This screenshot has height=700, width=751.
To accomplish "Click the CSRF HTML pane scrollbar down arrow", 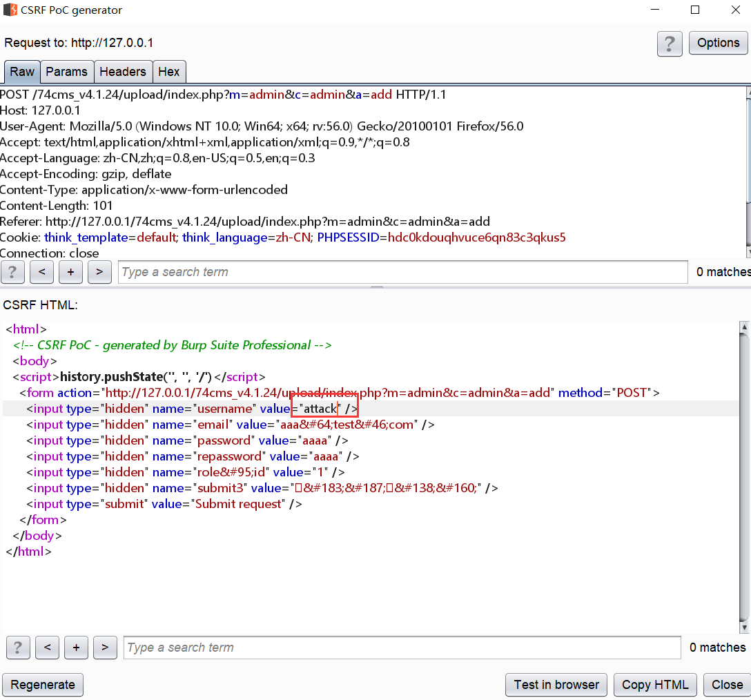I will (x=744, y=628).
